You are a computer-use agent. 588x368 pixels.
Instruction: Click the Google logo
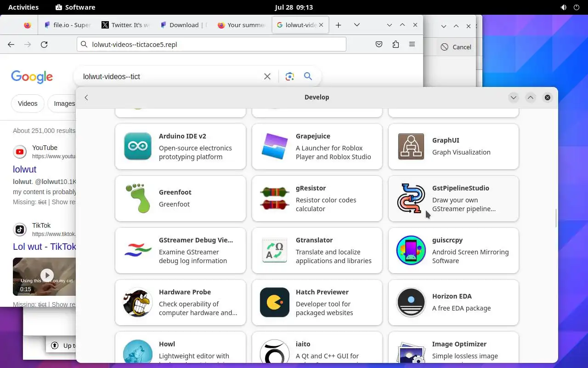tap(32, 77)
